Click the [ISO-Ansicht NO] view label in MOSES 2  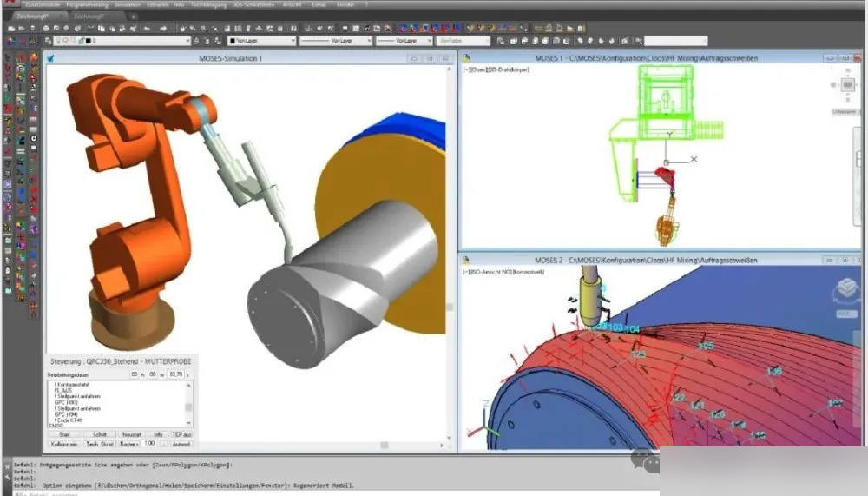click(490, 272)
